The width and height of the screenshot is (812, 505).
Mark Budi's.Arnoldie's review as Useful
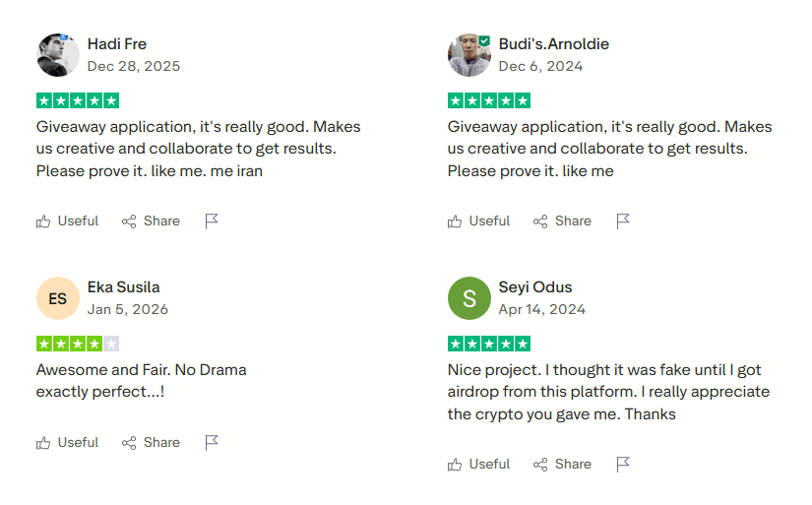tap(479, 221)
